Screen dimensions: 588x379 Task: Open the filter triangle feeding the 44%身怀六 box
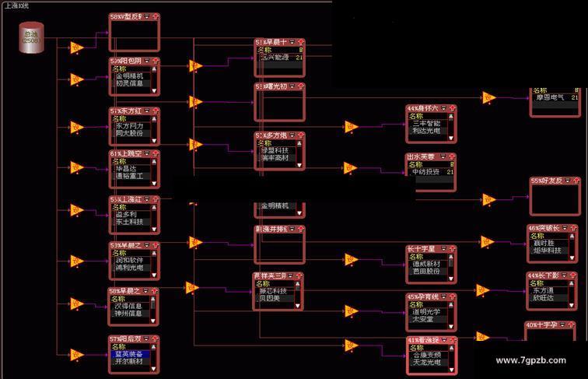coord(351,127)
